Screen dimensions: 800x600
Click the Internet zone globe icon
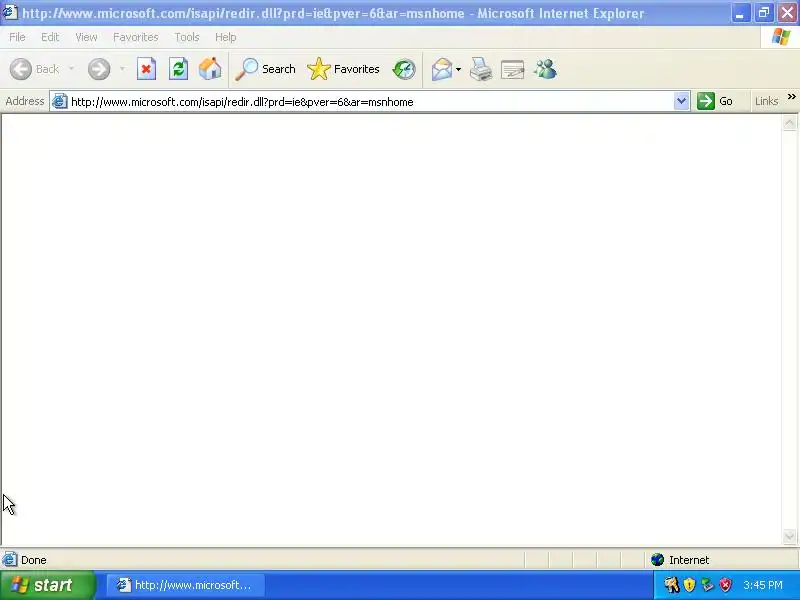(x=657, y=560)
